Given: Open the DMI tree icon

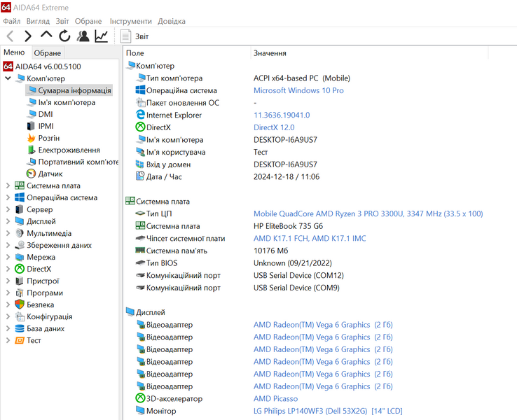Looking at the screenshot, I should tap(32, 114).
